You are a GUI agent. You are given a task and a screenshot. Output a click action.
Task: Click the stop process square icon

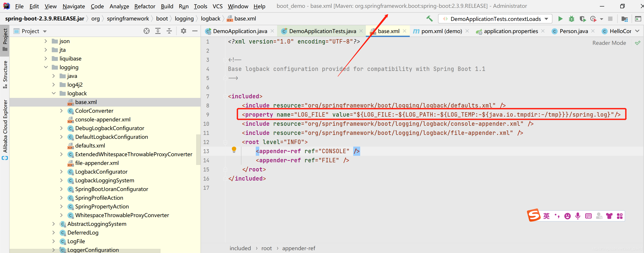tap(610, 19)
